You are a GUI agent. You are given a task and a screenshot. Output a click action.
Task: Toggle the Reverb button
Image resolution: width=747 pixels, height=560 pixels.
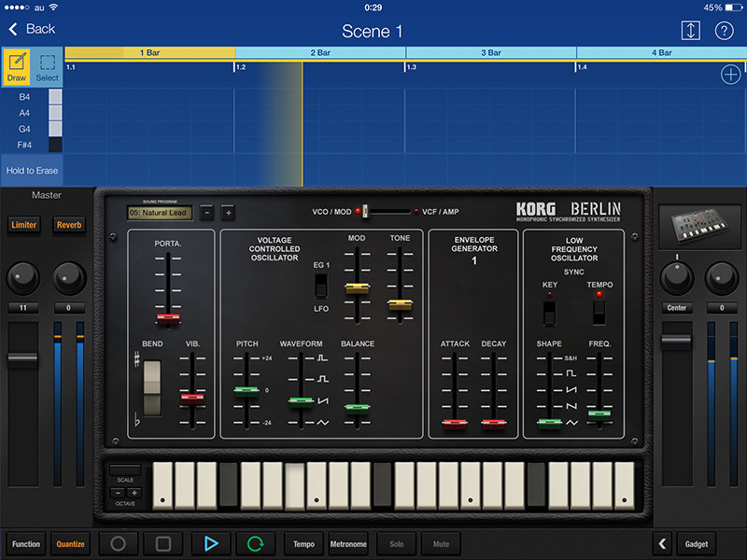(69, 225)
